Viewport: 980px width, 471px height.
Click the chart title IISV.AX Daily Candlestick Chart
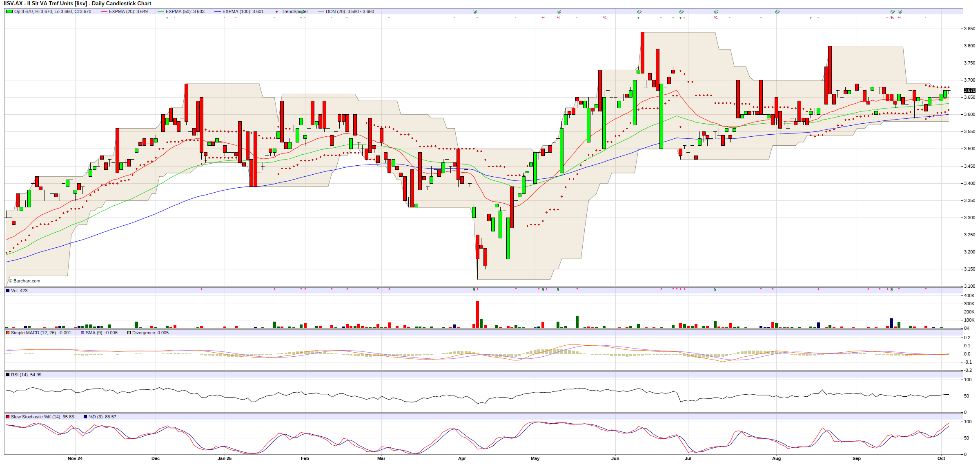[x=78, y=4]
